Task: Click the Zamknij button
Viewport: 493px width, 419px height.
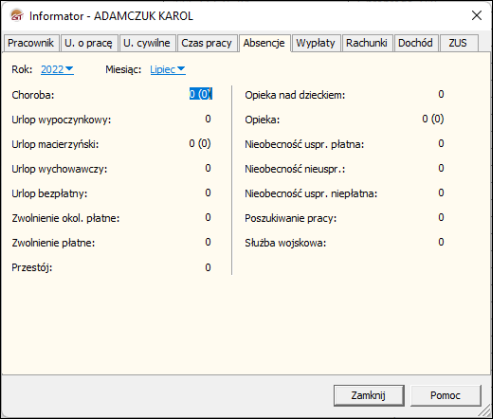Action: tap(369, 396)
